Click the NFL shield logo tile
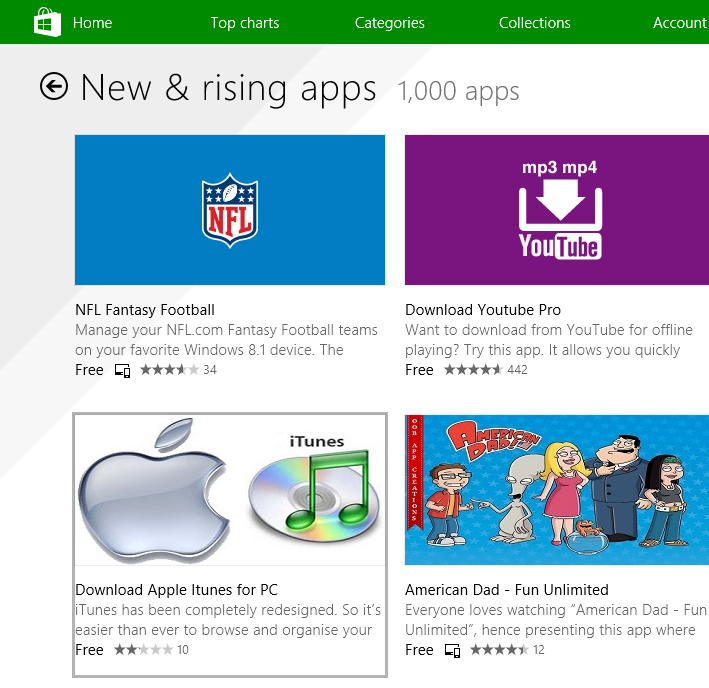The image size is (709, 688). coord(230,210)
